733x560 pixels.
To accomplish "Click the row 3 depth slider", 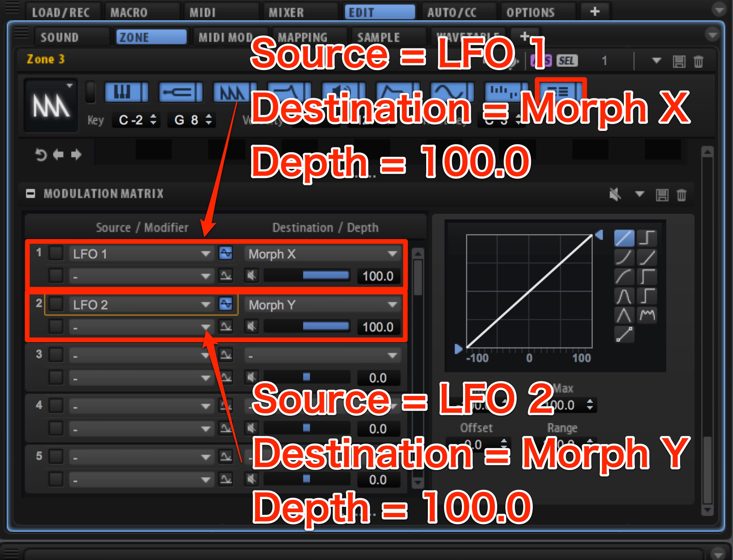I will click(307, 377).
